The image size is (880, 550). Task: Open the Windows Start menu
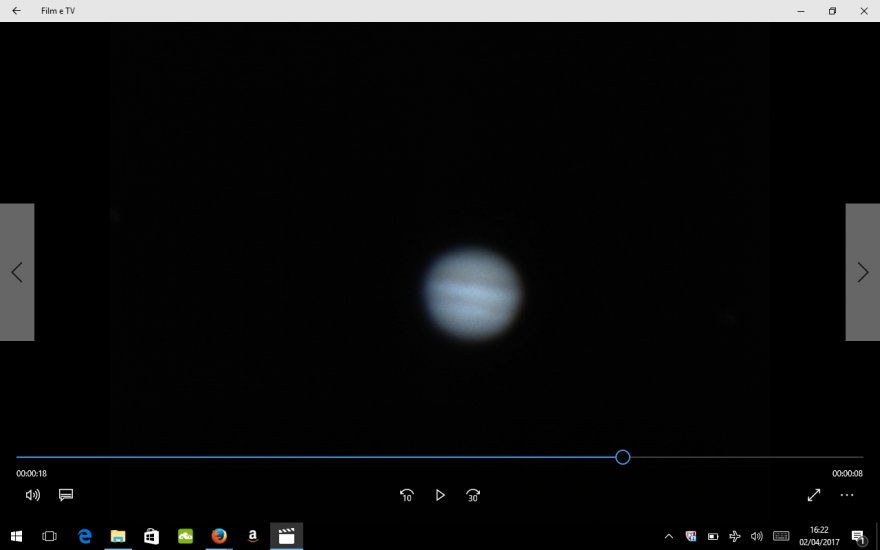[16, 536]
